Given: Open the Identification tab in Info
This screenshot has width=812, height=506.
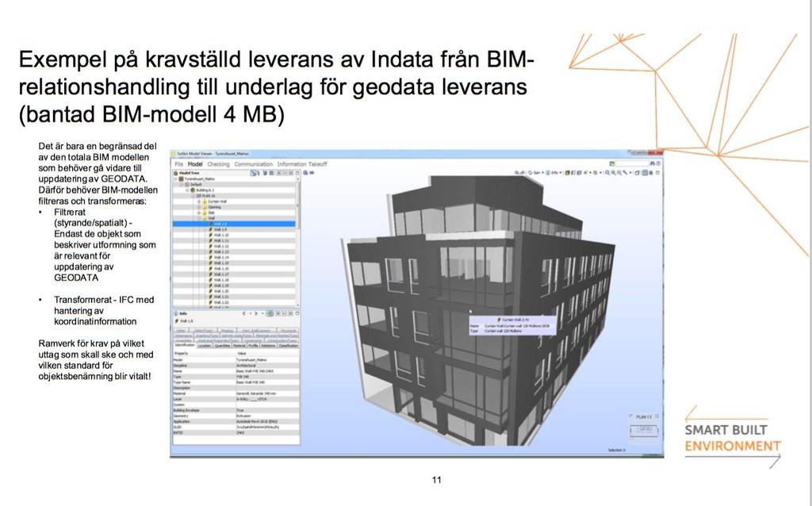Looking at the screenshot, I should tap(185, 346).
